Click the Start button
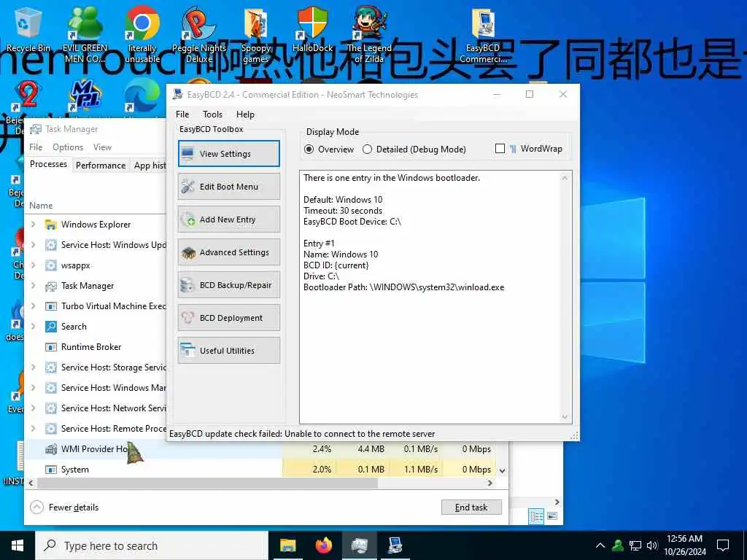 tap(18, 545)
